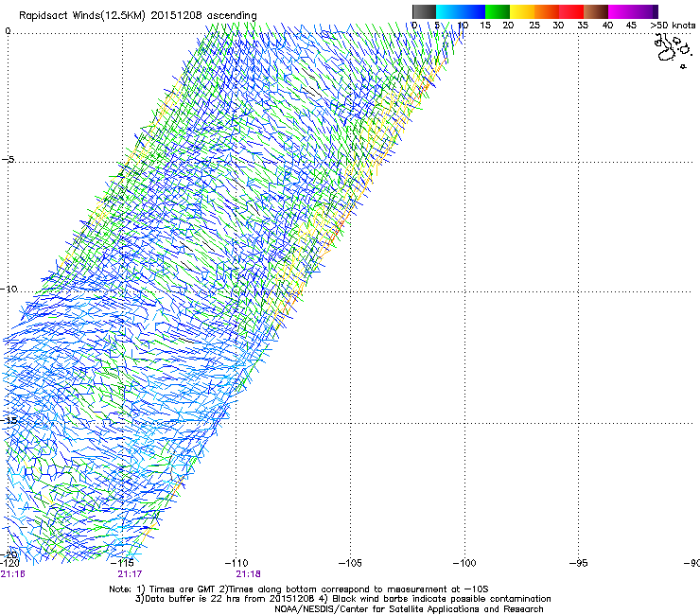
Task: Click the purple '21:16' time label
Action: coord(12,574)
